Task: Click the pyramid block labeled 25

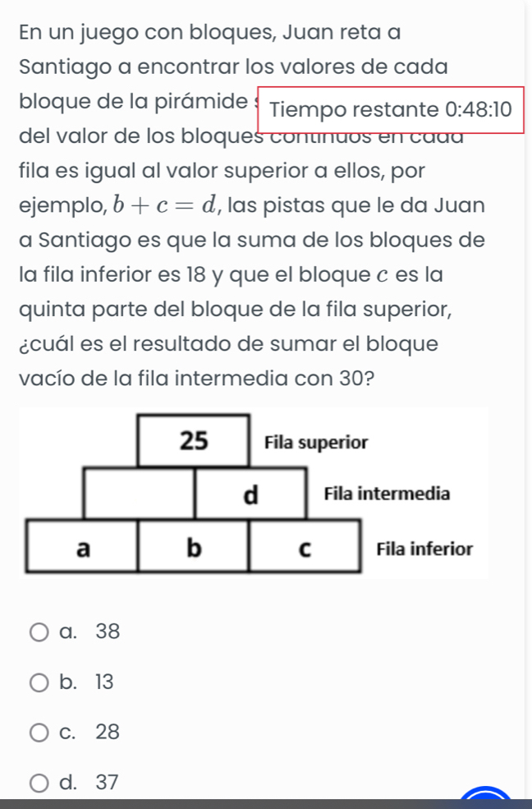Action: click(193, 440)
